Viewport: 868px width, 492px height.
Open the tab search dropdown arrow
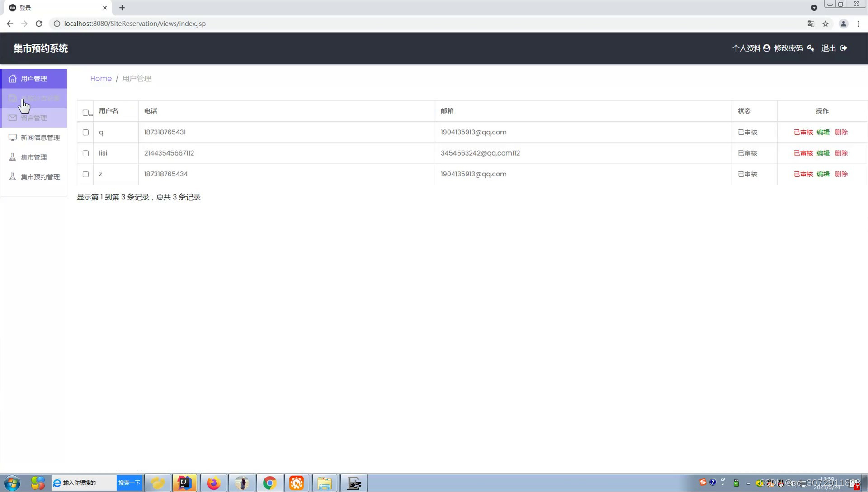click(x=814, y=8)
